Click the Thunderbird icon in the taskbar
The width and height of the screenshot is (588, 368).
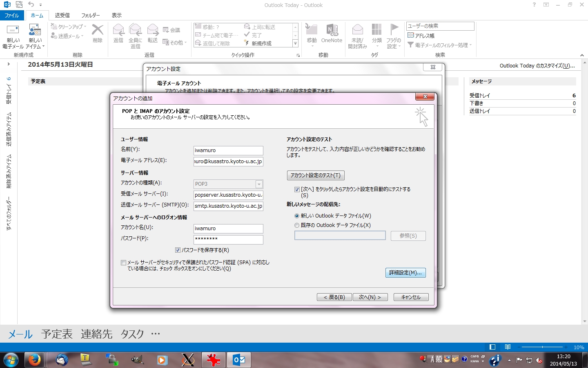[62, 360]
